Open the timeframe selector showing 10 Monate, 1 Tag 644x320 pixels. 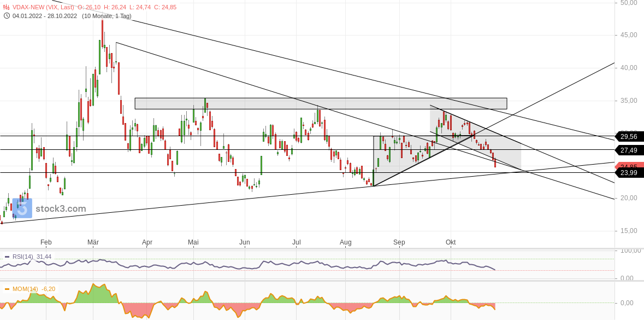pyautogui.click(x=108, y=16)
